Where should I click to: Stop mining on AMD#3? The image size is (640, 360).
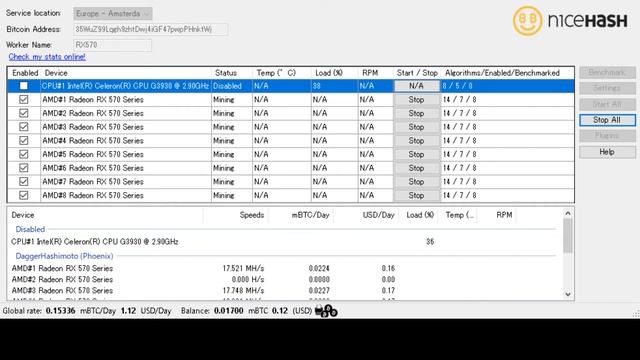[x=417, y=127]
